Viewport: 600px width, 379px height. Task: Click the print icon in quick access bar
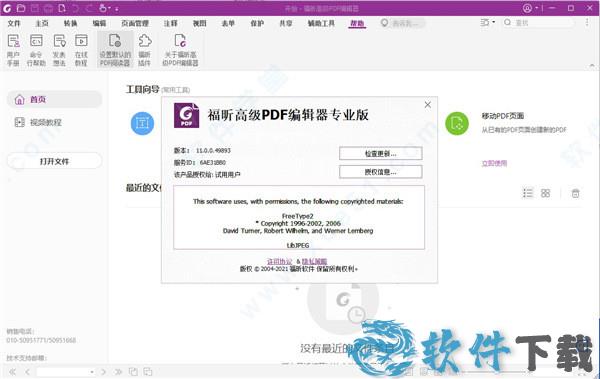tap(48, 8)
